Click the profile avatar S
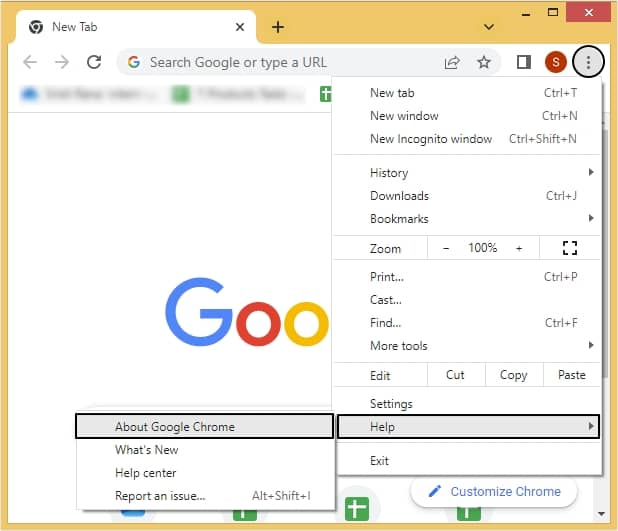 point(556,62)
